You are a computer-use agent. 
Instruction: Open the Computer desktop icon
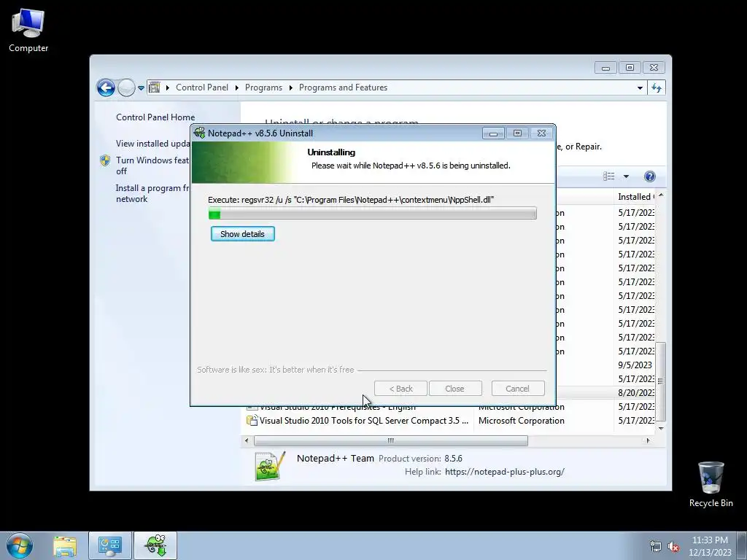(x=28, y=29)
